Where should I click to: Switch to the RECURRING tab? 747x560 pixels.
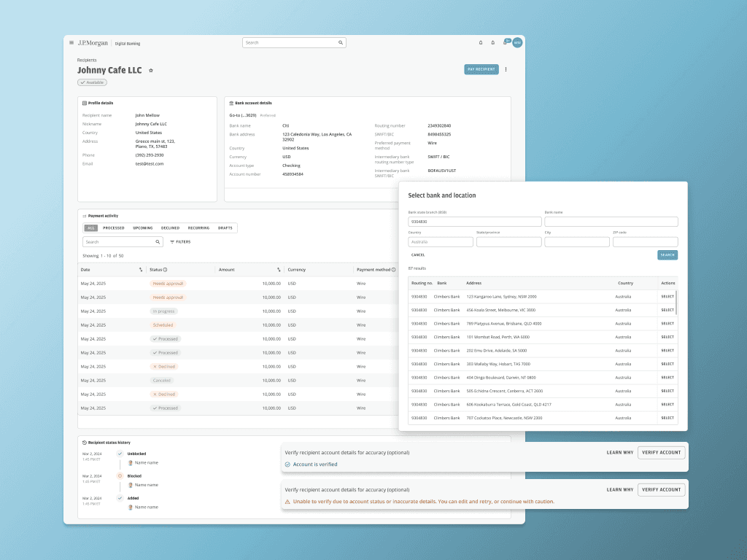198,228
